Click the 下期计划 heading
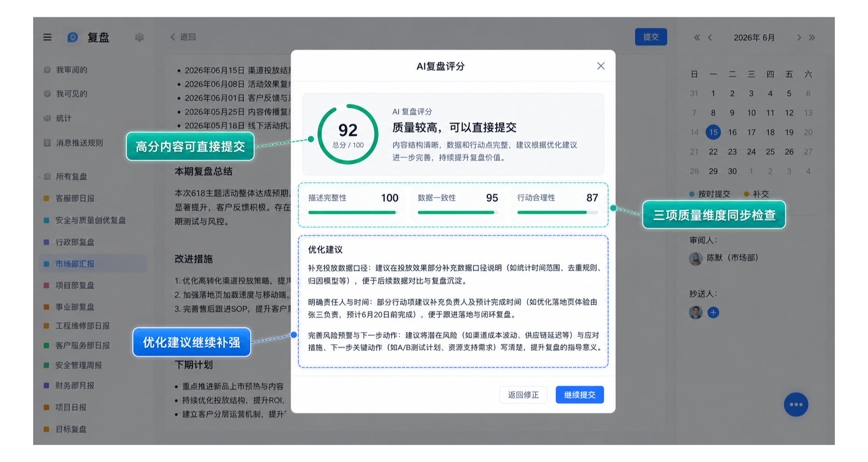Screen dimensions: 868x462 [x=193, y=365]
